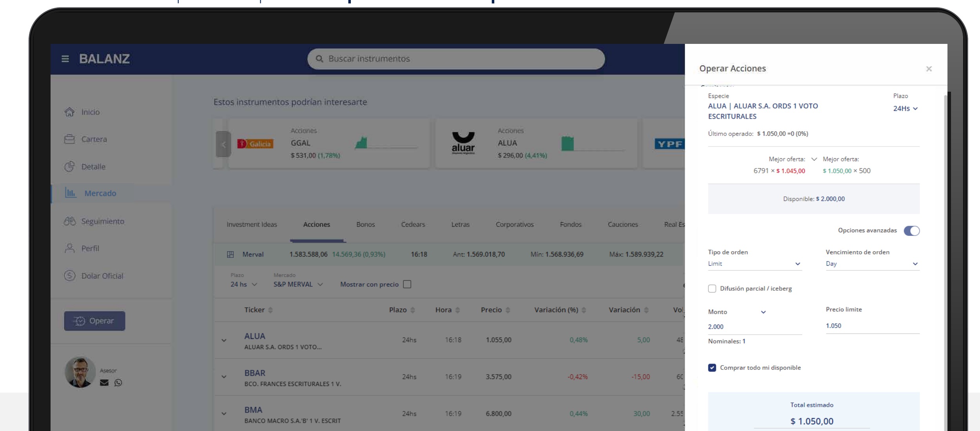Open the Tipo de orden Limit dropdown
Image resolution: width=980 pixels, height=431 pixels.
[755, 264]
